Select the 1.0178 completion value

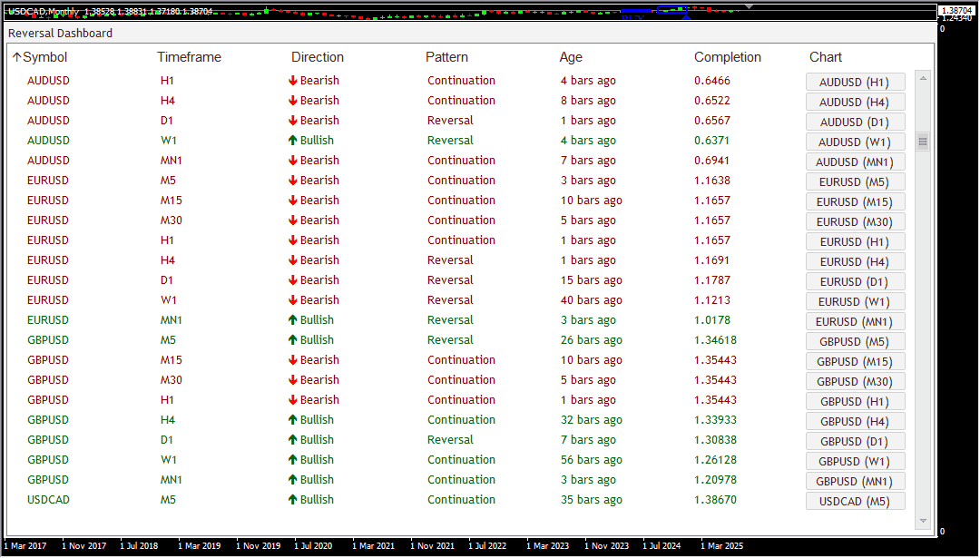712,320
